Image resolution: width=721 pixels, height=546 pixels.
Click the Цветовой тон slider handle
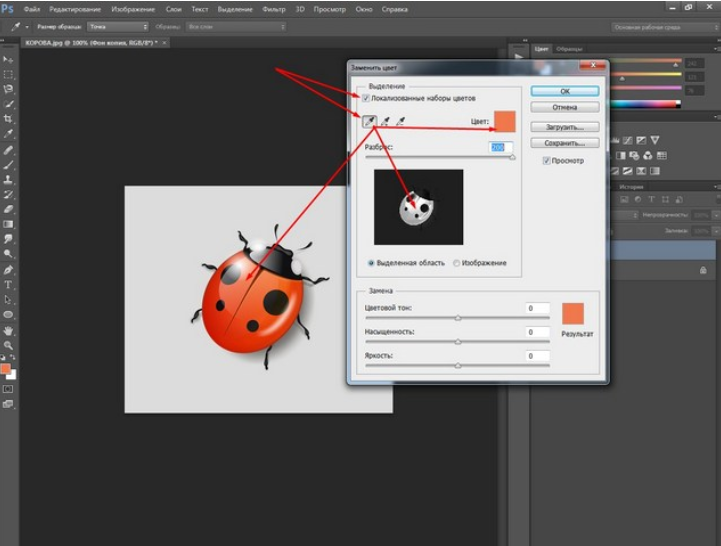click(458, 318)
